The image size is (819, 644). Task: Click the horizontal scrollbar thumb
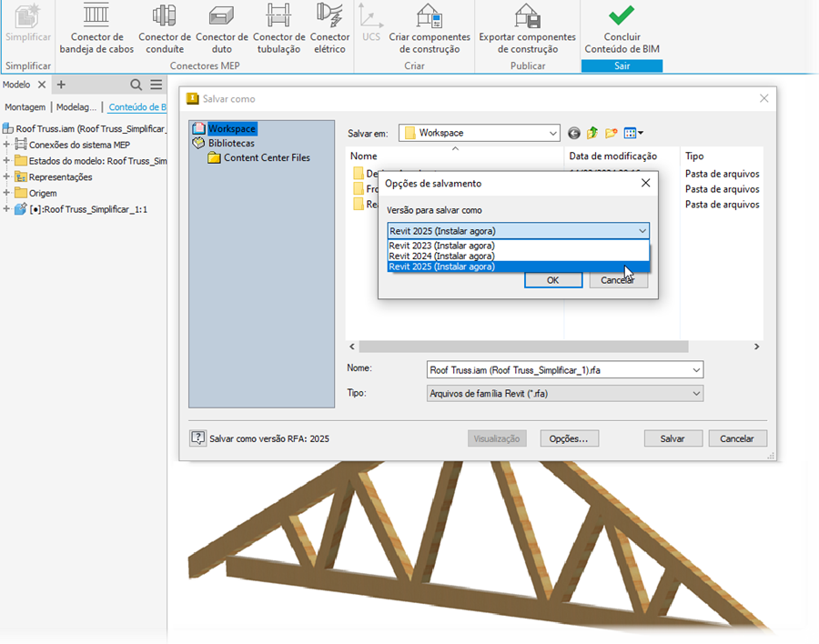[x=523, y=347]
